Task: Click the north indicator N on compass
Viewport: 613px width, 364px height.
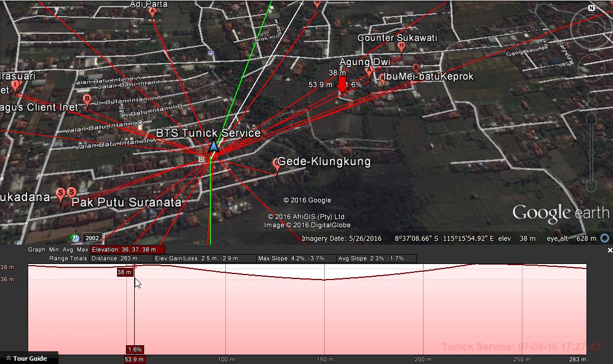Action: pos(591,8)
